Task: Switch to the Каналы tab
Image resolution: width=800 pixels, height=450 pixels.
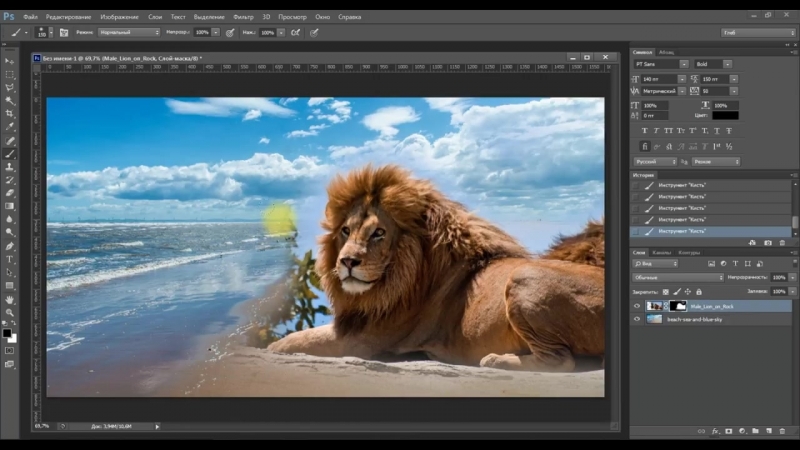Action: coord(661,252)
